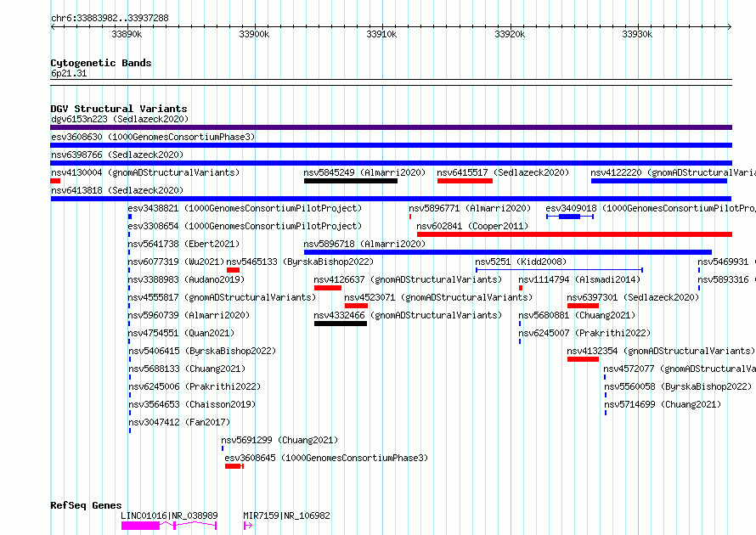Click the blue nsv4122220 variant bar
The width and height of the screenshot is (756, 535).
(x=659, y=181)
